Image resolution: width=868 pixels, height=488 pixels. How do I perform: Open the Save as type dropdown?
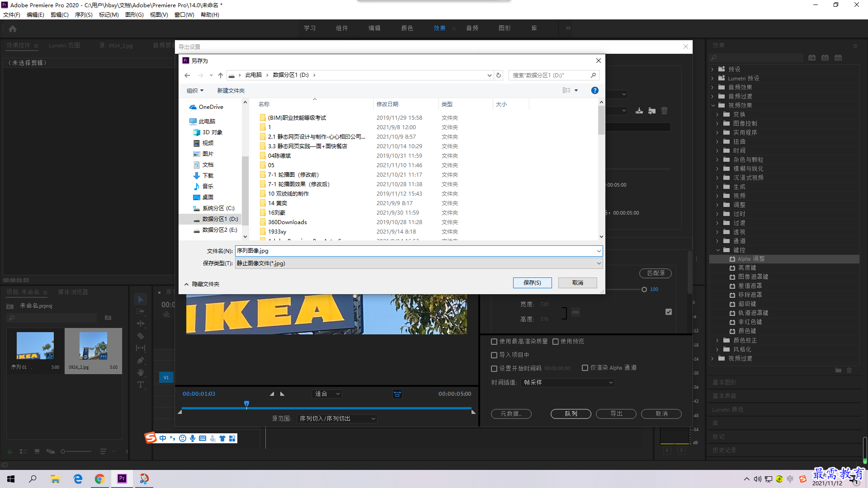click(599, 263)
